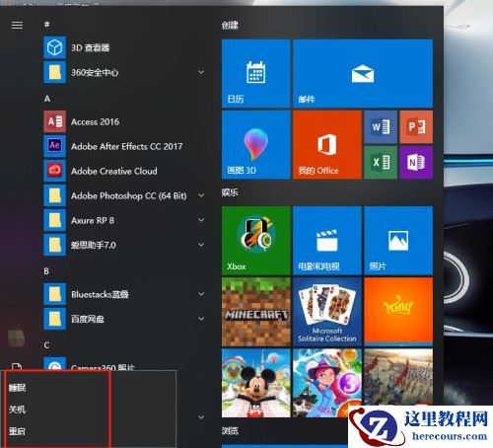Jump to the A letter header
493x448 pixels.
47,99
